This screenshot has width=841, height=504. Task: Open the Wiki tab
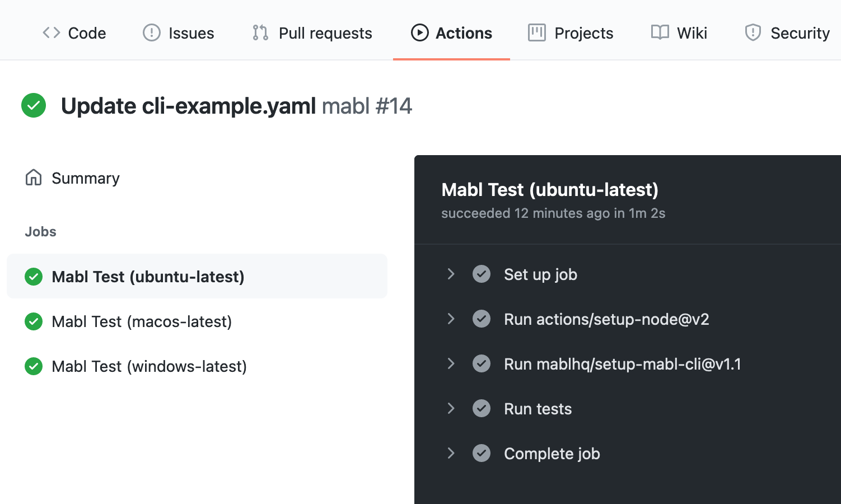tap(679, 33)
